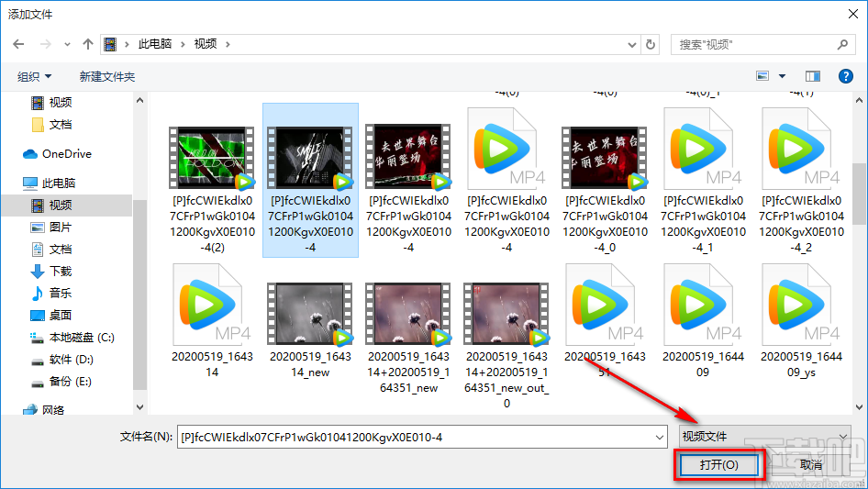868x489 pixels.
Task: Click the search magnifier icon
Action: 842,44
